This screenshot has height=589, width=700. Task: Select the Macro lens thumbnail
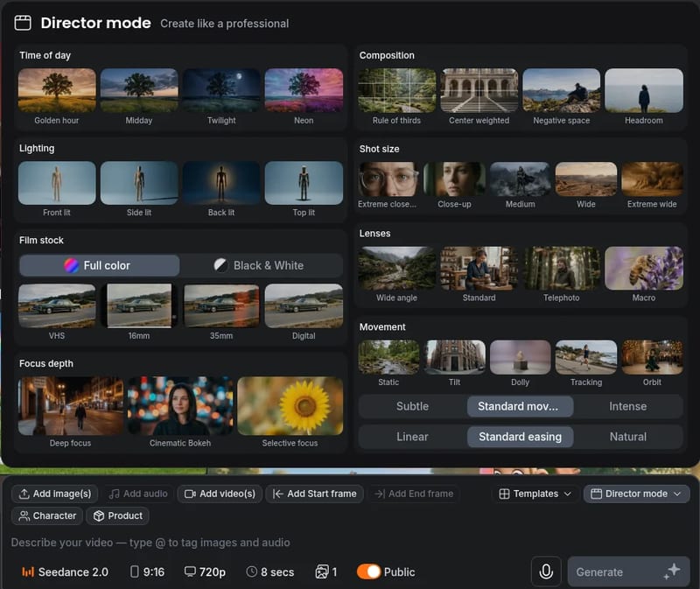tap(644, 269)
